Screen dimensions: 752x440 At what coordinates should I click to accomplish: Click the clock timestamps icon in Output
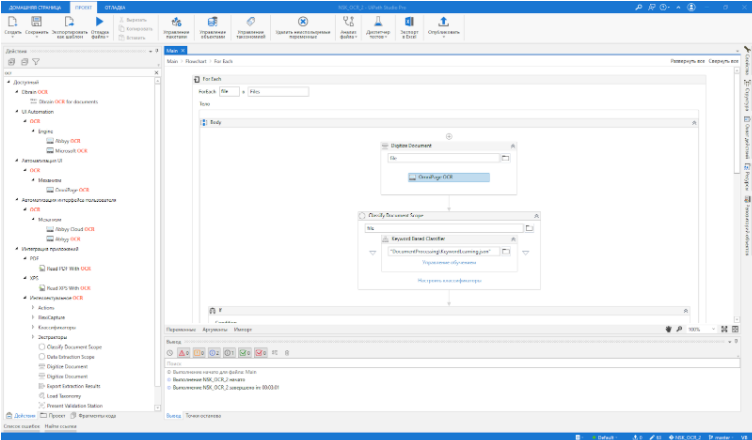[x=170, y=353]
